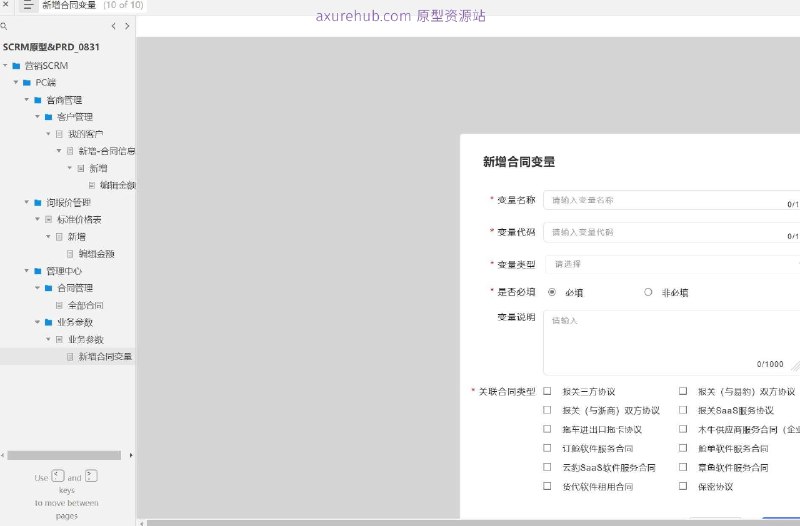Click the page icon beside 标准价格表

tap(48, 219)
